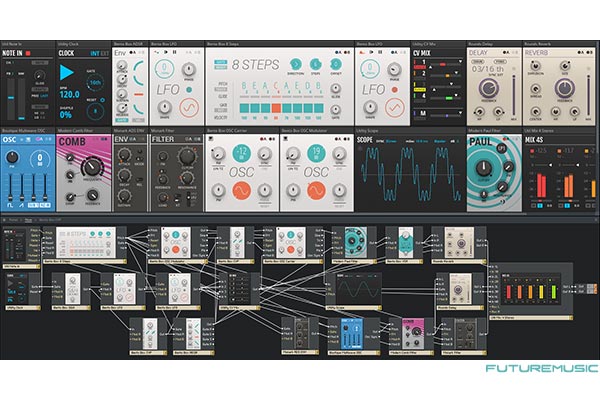Click the red channel 1 slider in CV MIX
Screen dimensions: 600x400
tap(445, 65)
